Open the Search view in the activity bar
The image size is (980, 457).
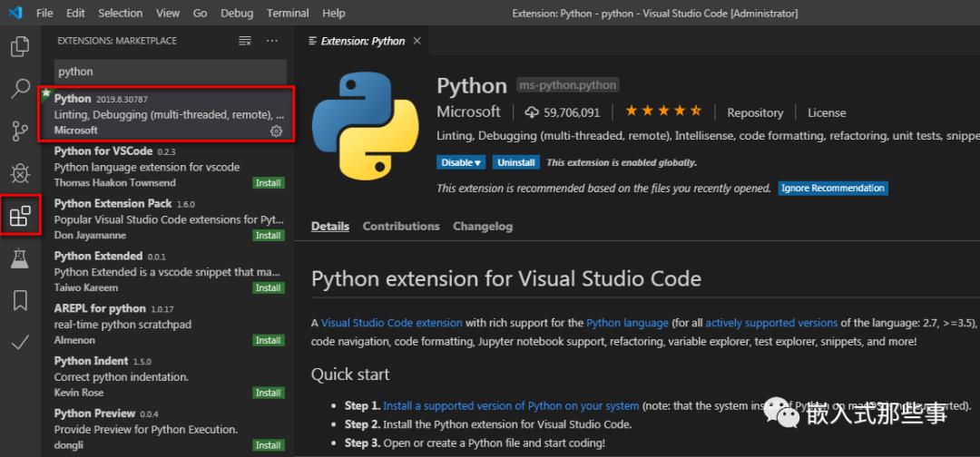tap(20, 89)
